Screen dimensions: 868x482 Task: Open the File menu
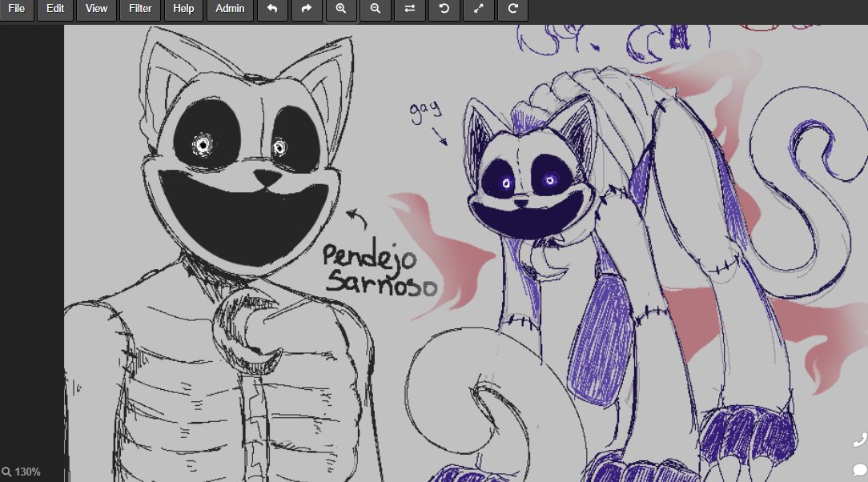point(17,9)
